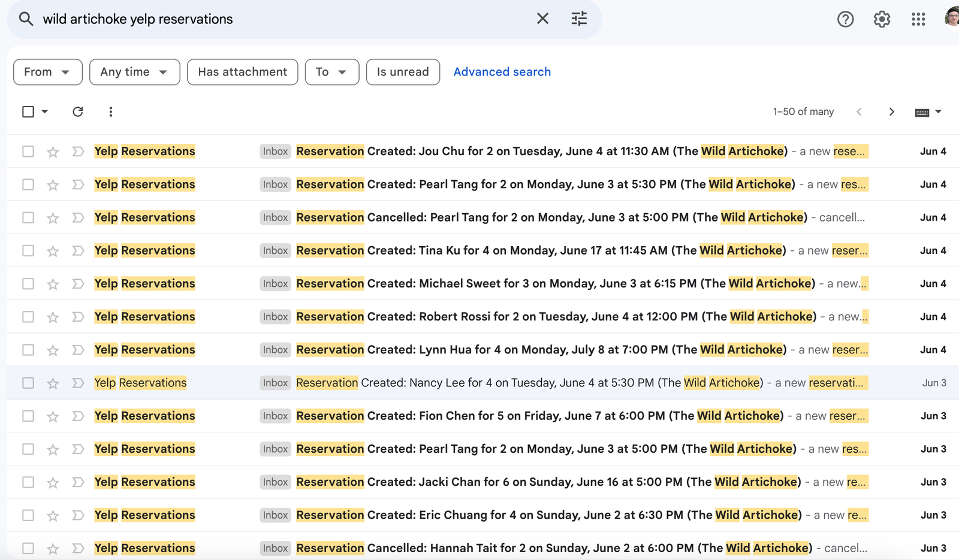Star the Tina Ku reservation email

tap(53, 250)
